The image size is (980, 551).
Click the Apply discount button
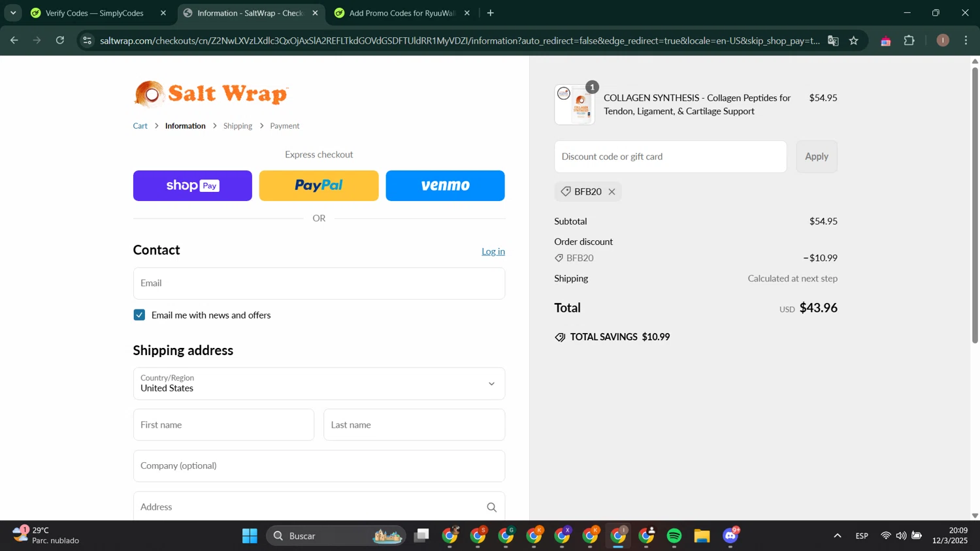coord(816,157)
